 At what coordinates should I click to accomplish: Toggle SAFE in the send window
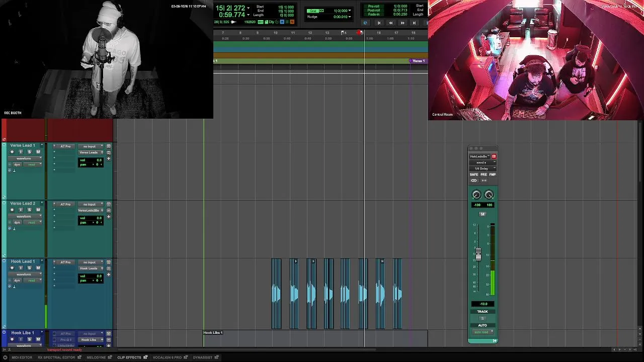pos(474,174)
